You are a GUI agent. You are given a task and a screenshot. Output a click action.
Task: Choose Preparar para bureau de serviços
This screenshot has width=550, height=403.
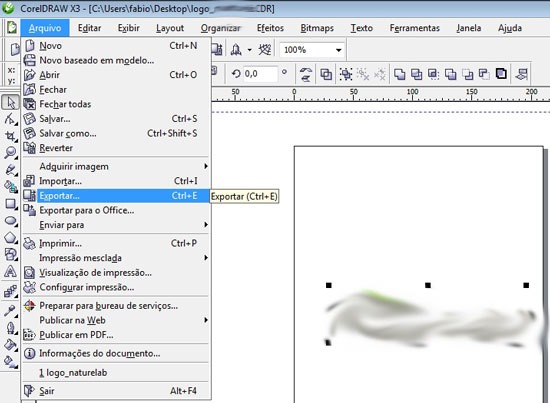116,305
